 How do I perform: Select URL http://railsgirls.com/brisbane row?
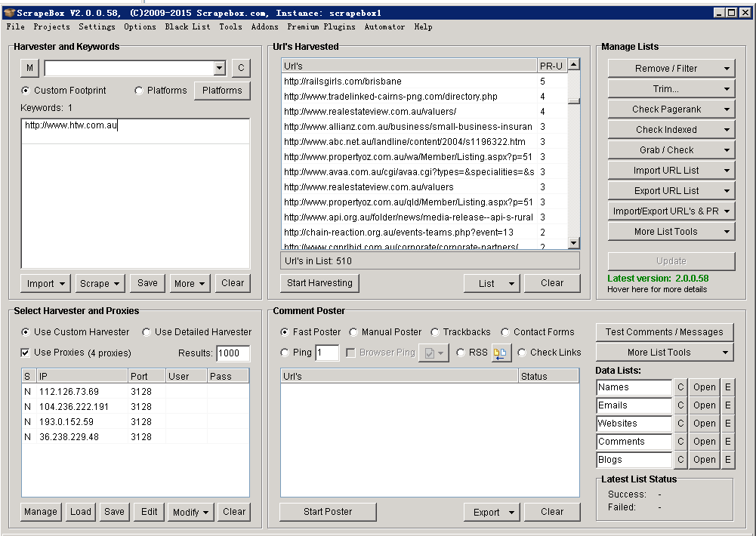click(424, 82)
